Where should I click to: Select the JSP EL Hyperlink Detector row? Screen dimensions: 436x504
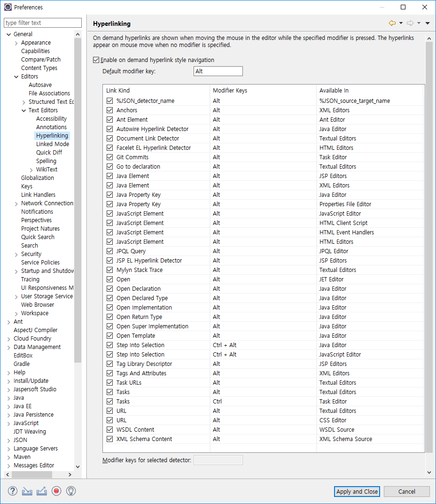[263, 261]
